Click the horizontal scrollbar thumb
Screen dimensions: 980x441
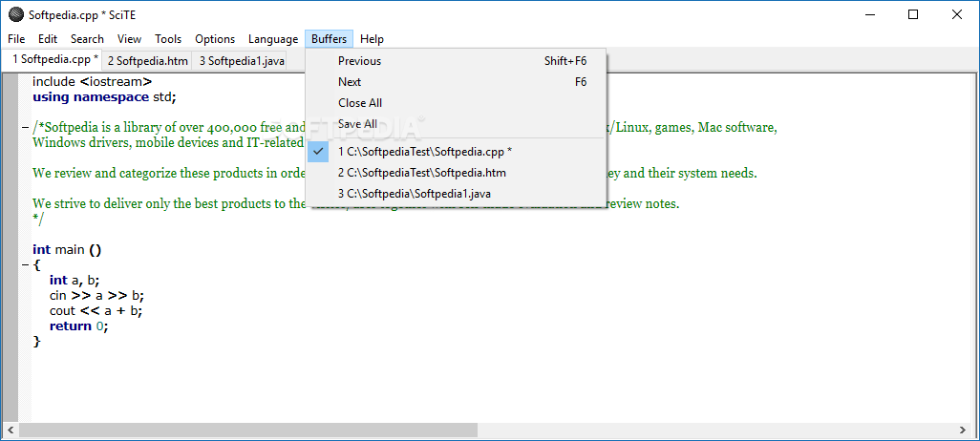click(x=248, y=430)
